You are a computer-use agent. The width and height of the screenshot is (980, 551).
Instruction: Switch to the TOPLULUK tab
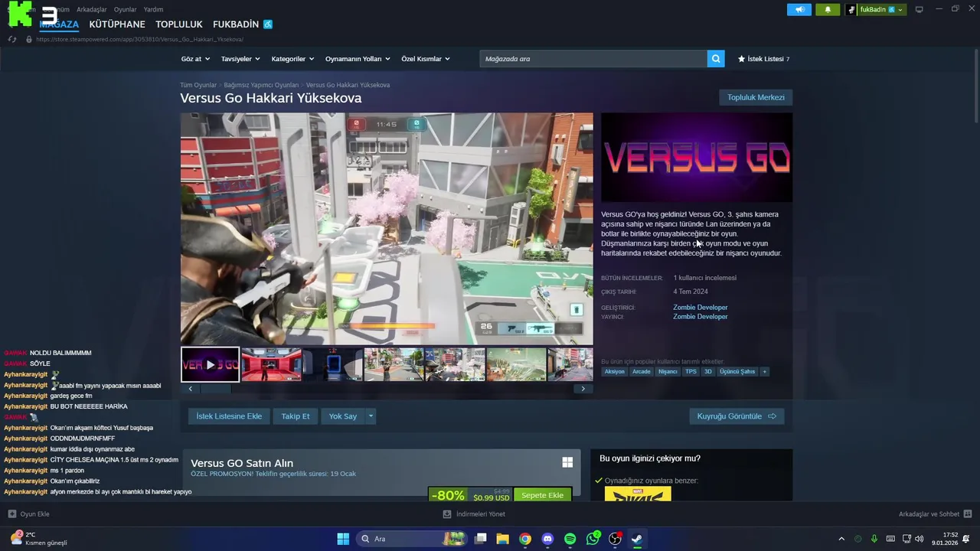(x=179, y=24)
